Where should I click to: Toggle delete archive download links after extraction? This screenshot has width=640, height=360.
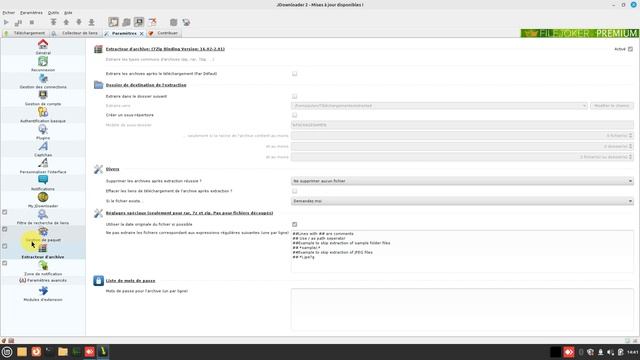(x=294, y=191)
